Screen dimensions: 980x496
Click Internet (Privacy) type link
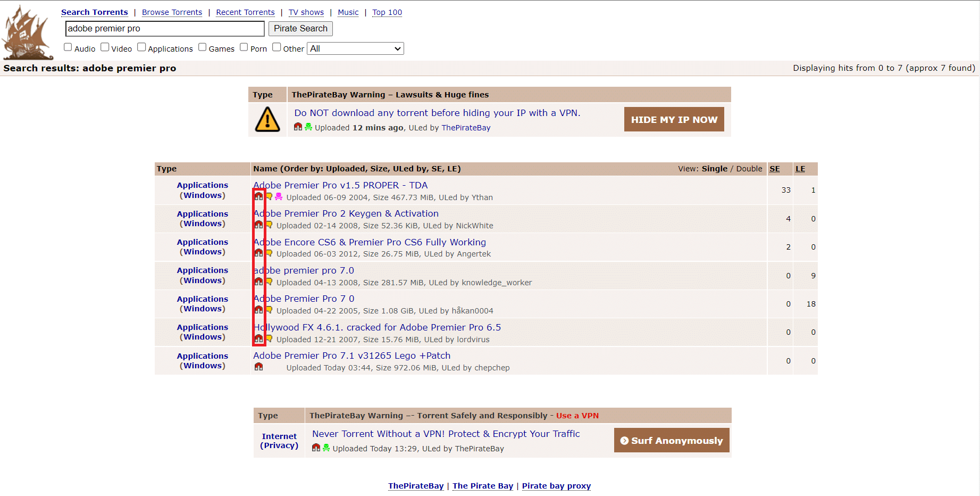point(279,441)
